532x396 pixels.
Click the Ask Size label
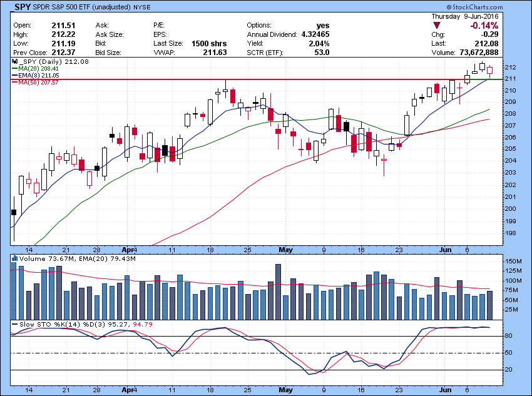point(110,34)
